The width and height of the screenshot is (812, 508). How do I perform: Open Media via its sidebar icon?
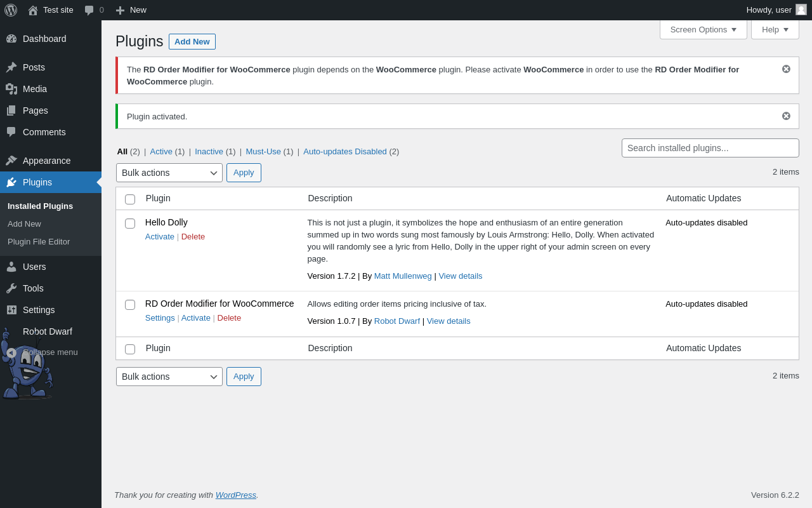tap(11, 89)
